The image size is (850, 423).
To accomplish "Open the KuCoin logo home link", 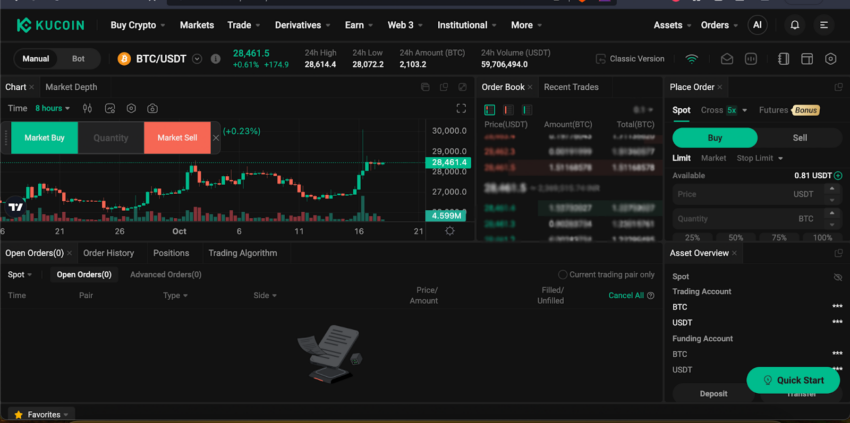I will (x=50, y=25).
